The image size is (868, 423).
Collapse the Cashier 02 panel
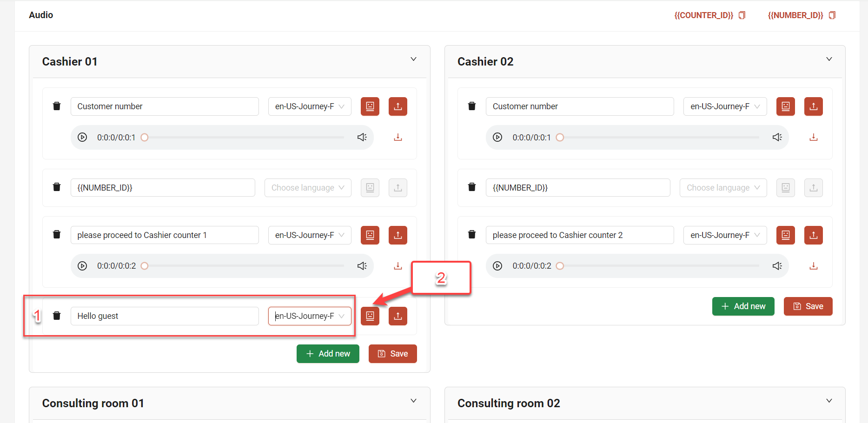coord(829,59)
